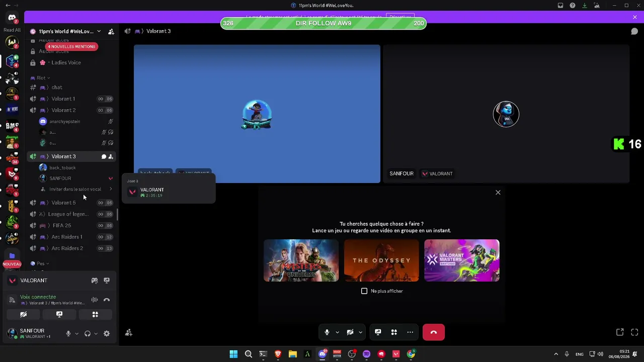Open Spotify from the taskbar

pyautogui.click(x=366, y=354)
